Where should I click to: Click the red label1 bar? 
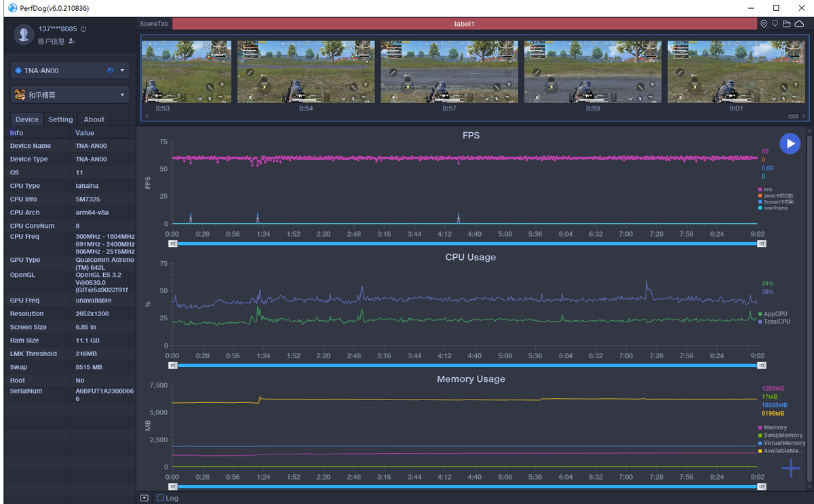tap(464, 24)
